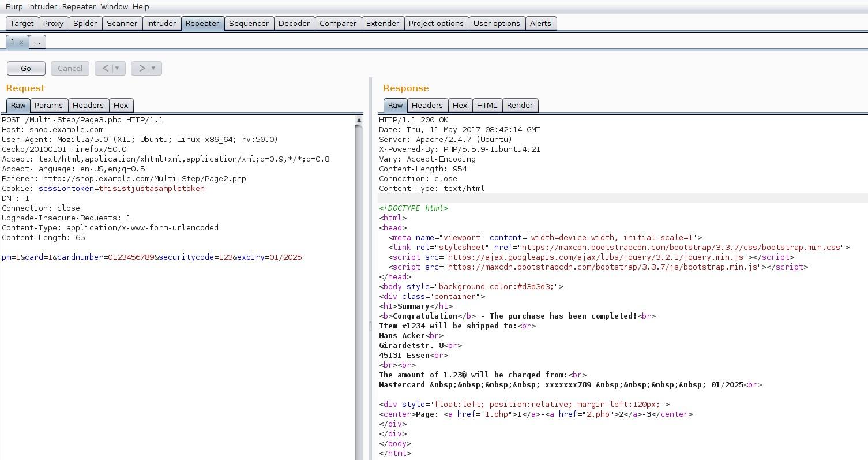Viewport: 868px width, 460px height.
Task: Open the Response HTML tab
Action: point(487,105)
